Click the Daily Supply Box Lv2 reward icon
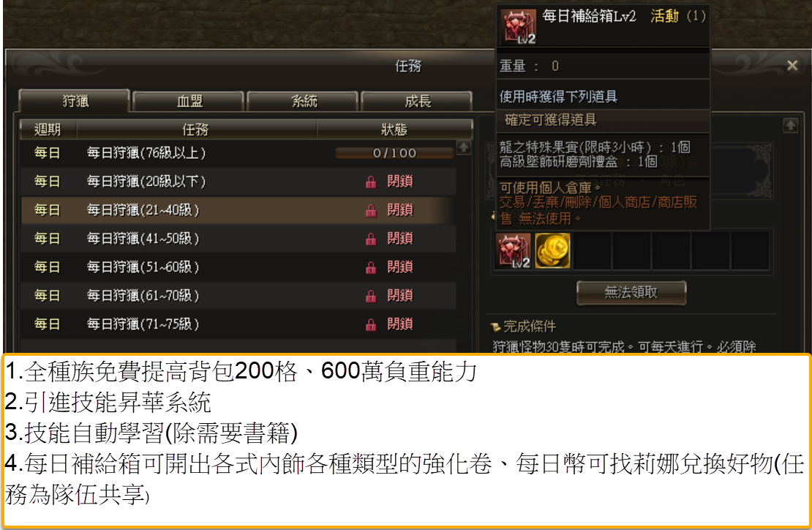812x530 pixels. (x=513, y=251)
